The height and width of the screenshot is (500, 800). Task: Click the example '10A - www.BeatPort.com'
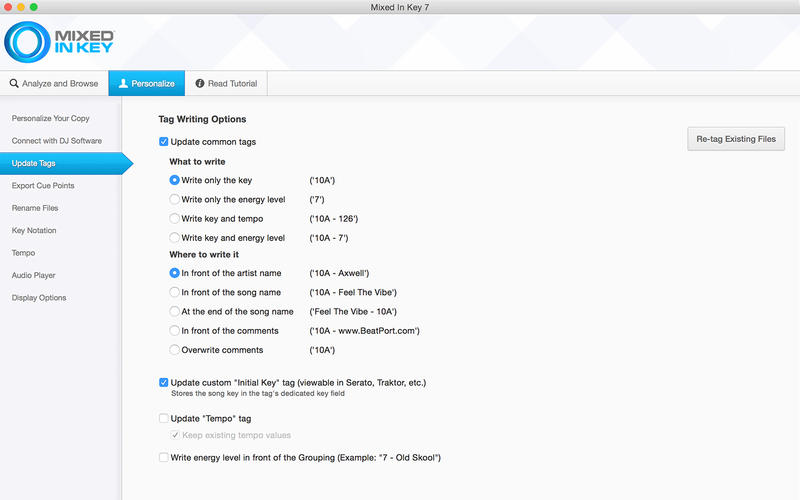click(364, 331)
